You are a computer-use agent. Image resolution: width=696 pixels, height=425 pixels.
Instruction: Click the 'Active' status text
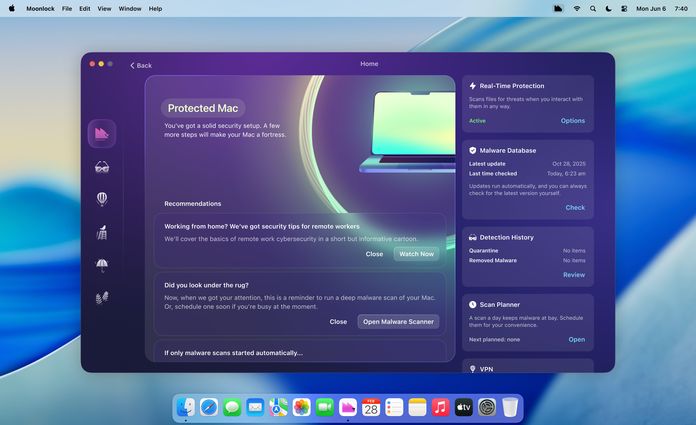477,121
